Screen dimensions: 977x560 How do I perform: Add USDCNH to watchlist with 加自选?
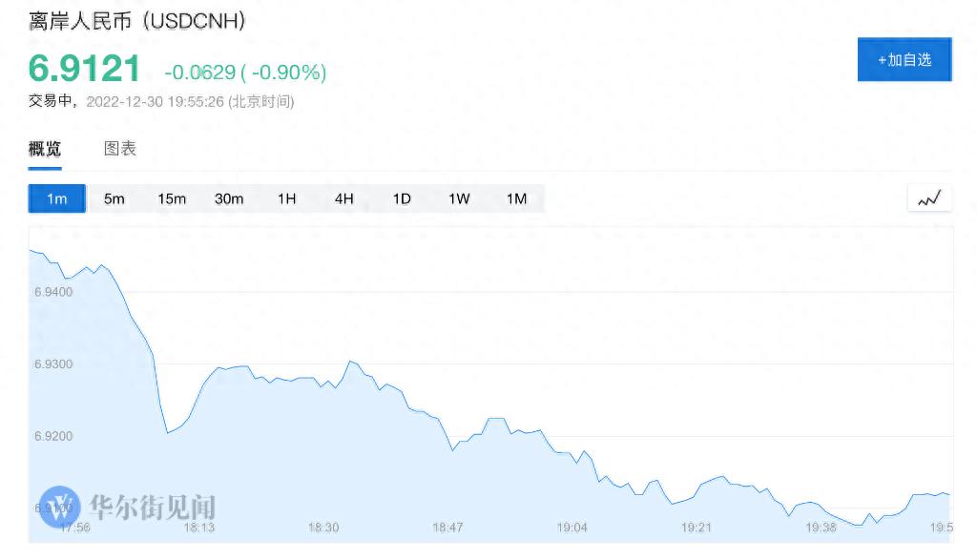(x=904, y=59)
